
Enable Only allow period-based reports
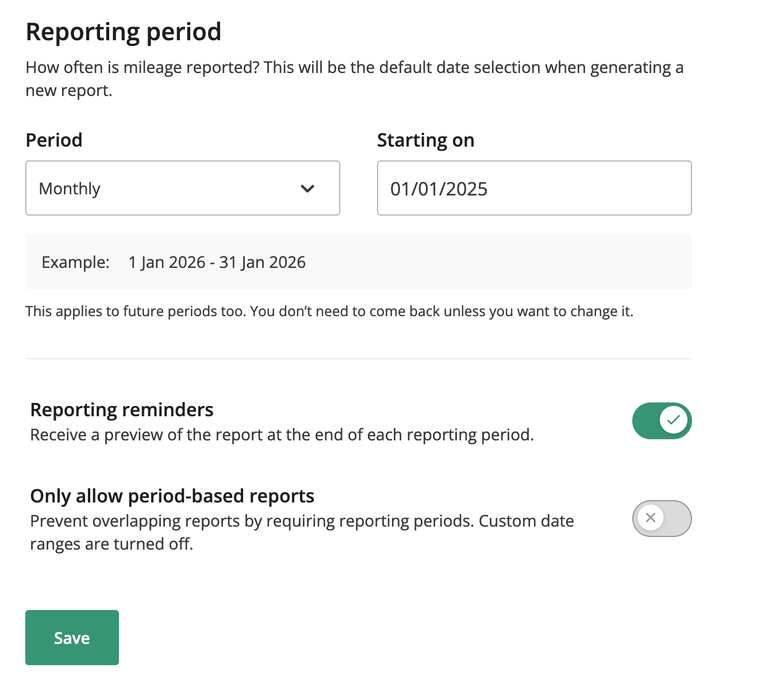point(662,518)
